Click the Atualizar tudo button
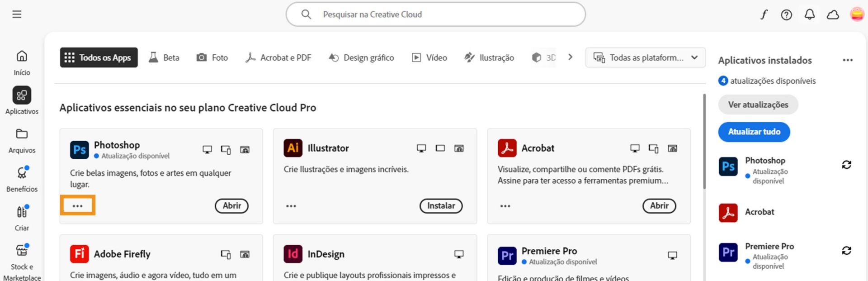This screenshot has height=281, width=868. click(754, 132)
